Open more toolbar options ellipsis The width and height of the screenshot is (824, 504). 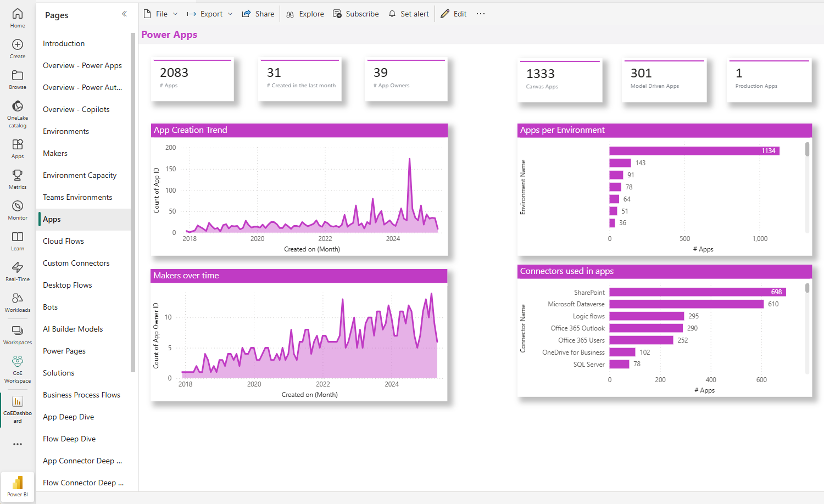point(481,14)
